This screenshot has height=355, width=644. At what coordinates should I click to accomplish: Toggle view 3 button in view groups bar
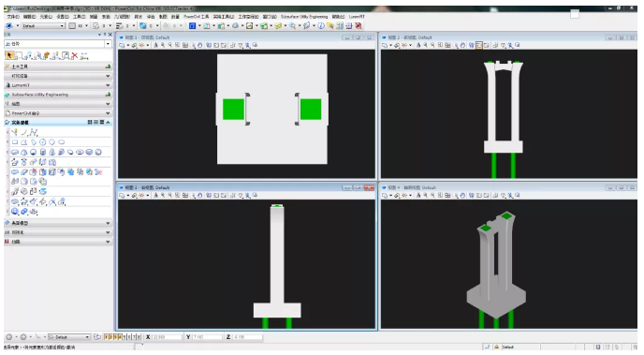[115, 337]
